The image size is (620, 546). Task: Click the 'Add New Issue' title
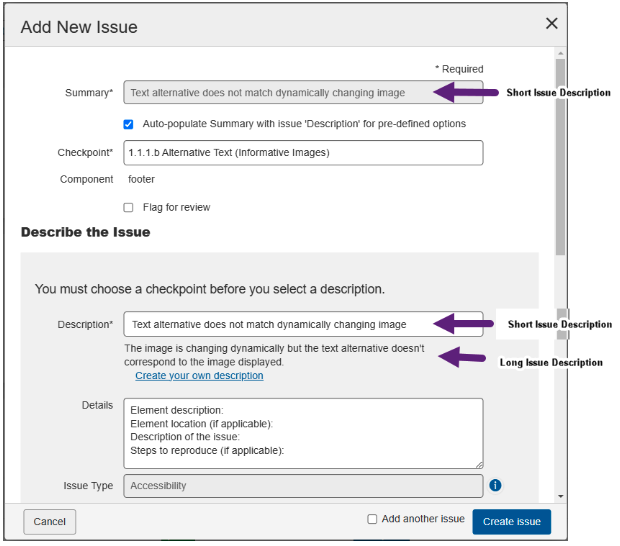79,27
